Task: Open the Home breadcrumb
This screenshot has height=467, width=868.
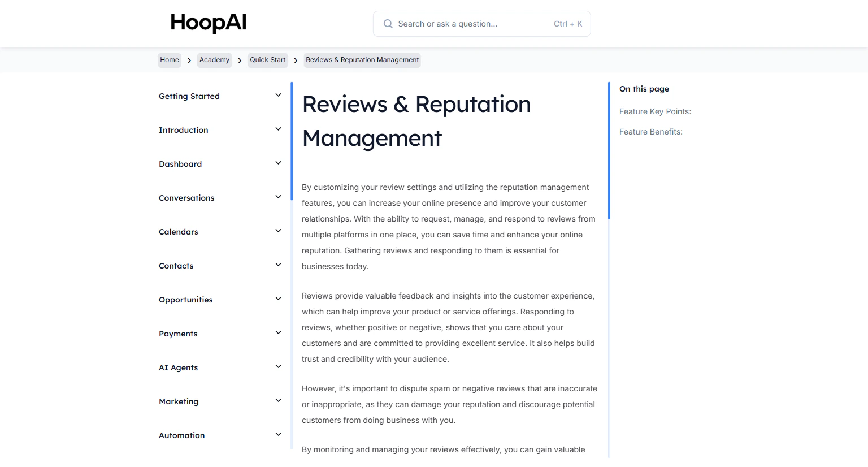Action: (169, 60)
